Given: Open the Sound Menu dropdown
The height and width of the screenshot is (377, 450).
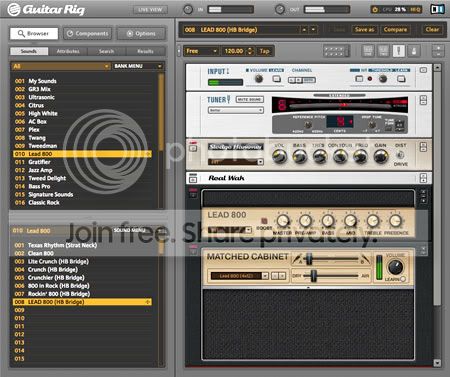Looking at the screenshot, I should 138,230.
